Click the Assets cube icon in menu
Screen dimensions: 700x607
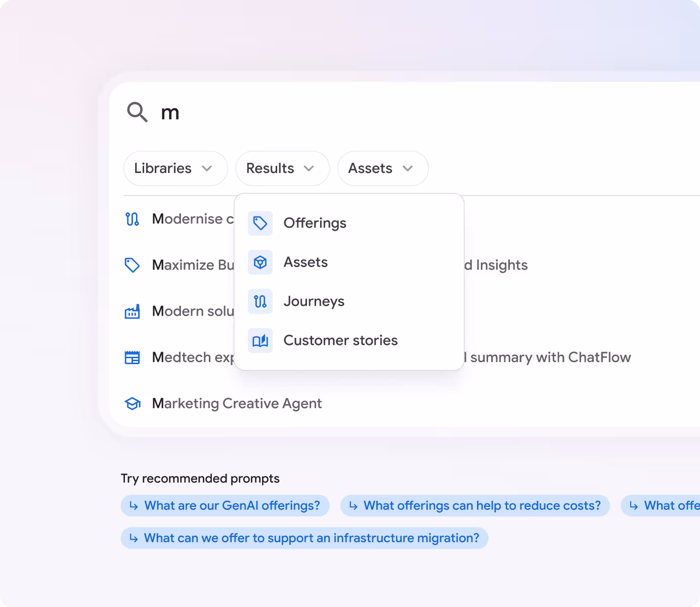(x=260, y=262)
